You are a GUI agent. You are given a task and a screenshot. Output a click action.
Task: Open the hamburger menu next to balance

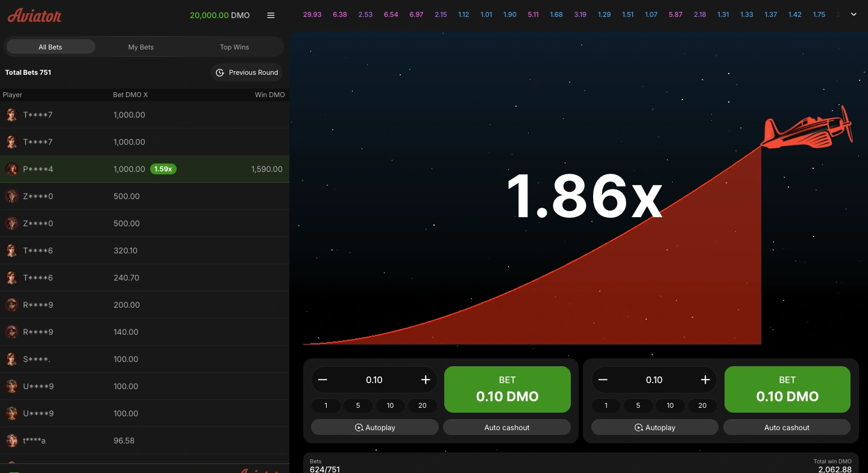271,15
